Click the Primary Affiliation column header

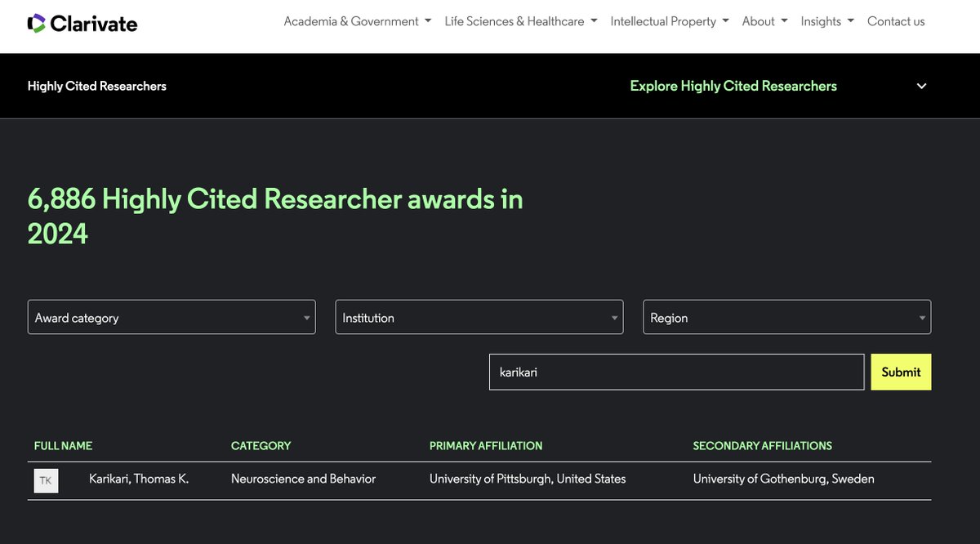click(486, 446)
